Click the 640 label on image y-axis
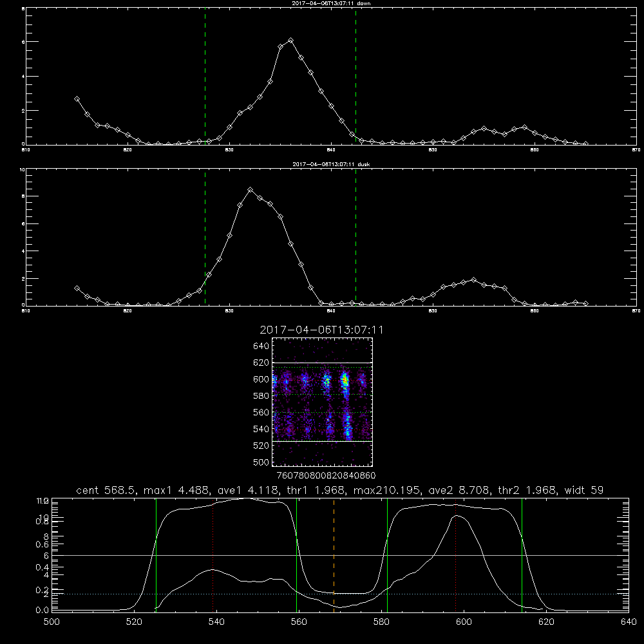The height and width of the screenshot is (644, 644). point(261,346)
